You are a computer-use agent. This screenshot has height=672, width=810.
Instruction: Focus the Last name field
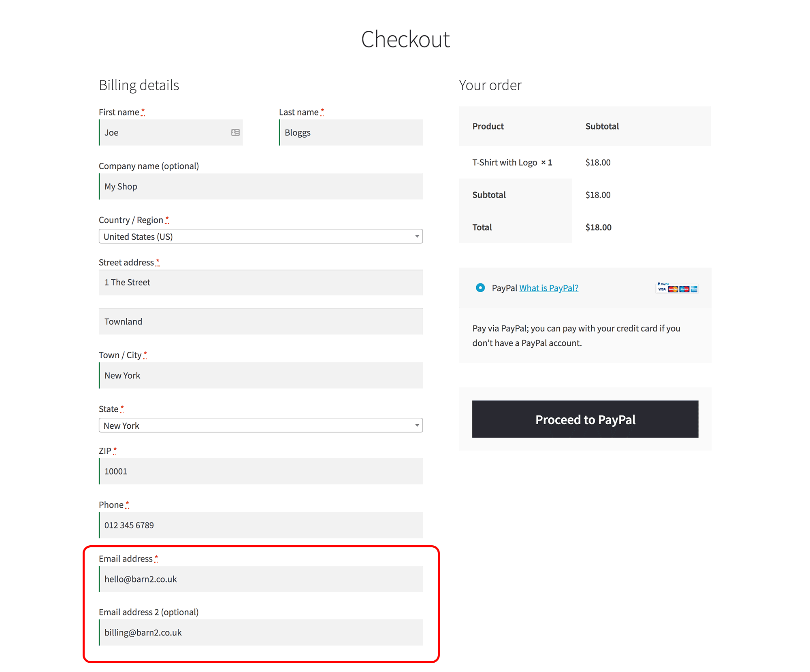(351, 132)
